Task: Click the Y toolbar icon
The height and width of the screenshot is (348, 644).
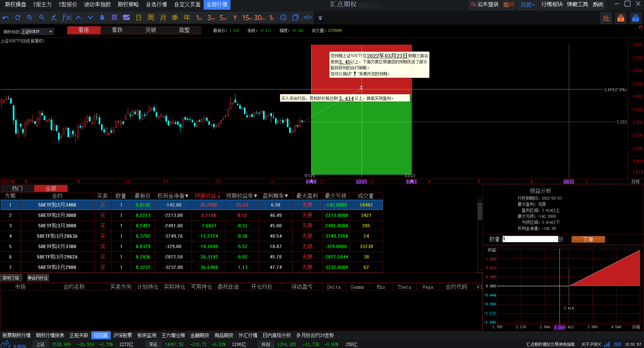Action: click(x=235, y=18)
